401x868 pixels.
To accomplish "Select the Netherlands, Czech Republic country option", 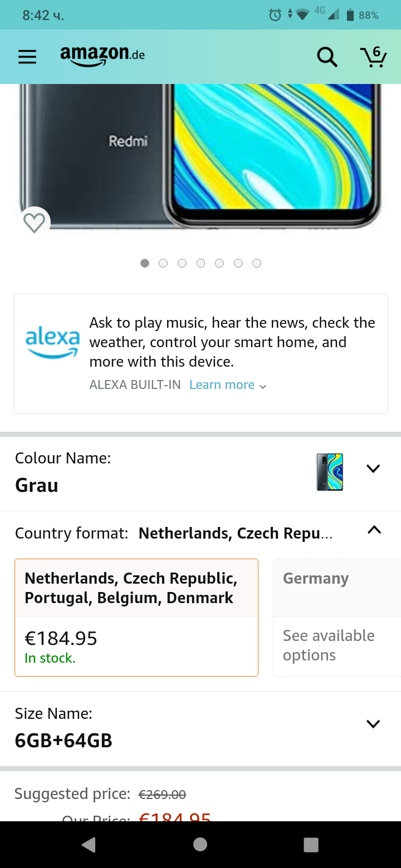I will (136, 617).
